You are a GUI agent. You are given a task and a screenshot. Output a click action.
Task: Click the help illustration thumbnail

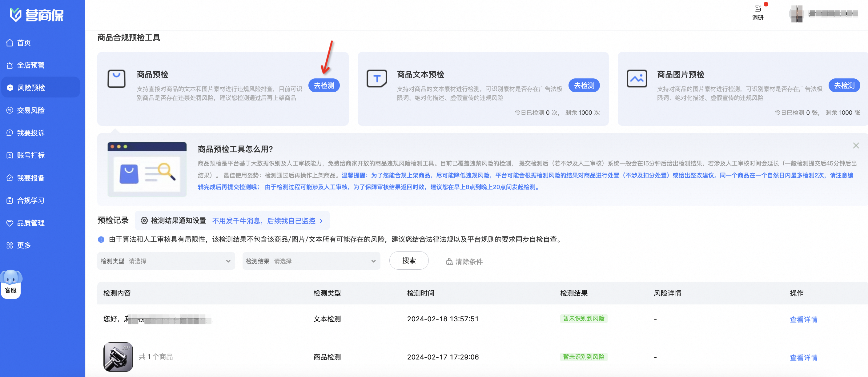click(147, 169)
